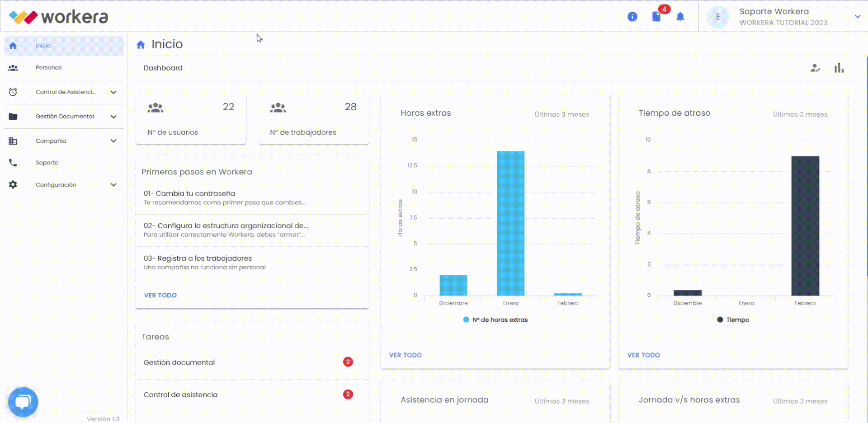This screenshot has width=868, height=423.
Task: Click the Febrero bar in Tiempo de atraso chart
Action: tap(805, 226)
